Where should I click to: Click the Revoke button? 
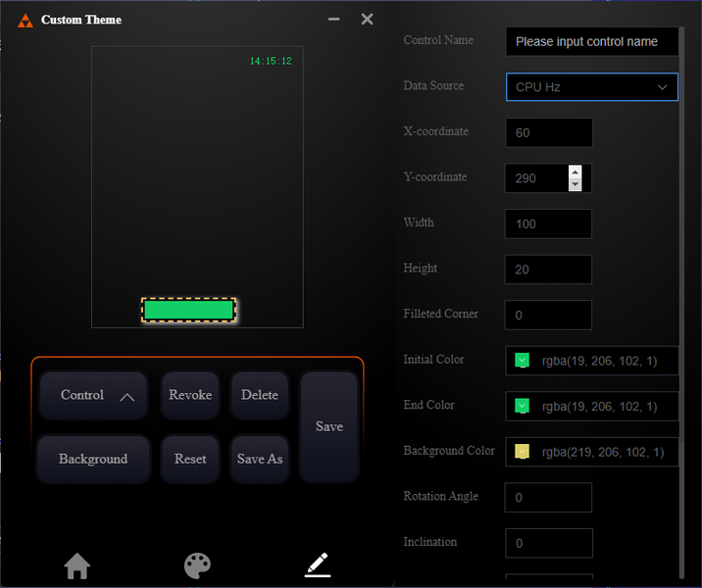pyautogui.click(x=190, y=395)
